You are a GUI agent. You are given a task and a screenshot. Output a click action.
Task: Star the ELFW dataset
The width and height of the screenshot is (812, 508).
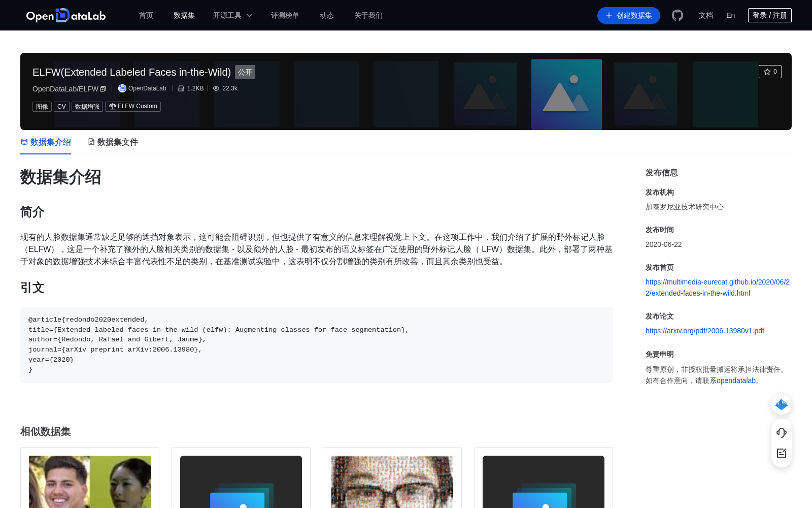[770, 72]
